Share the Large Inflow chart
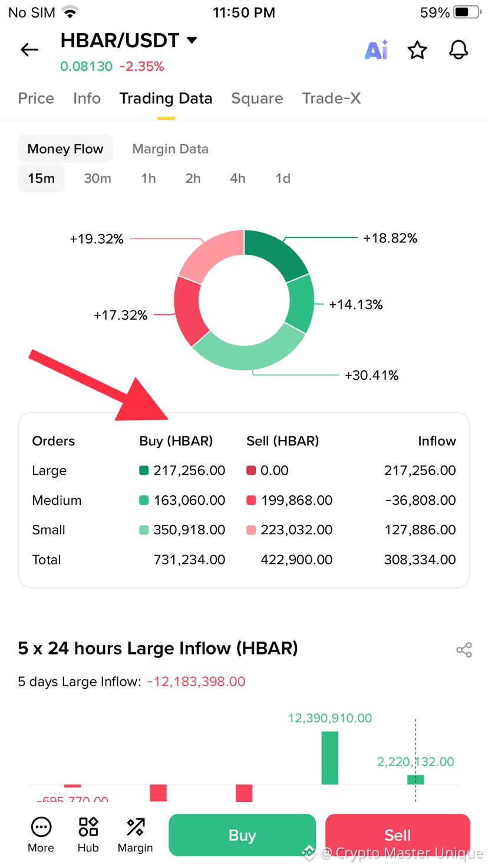The width and height of the screenshot is (488, 868). (464, 650)
